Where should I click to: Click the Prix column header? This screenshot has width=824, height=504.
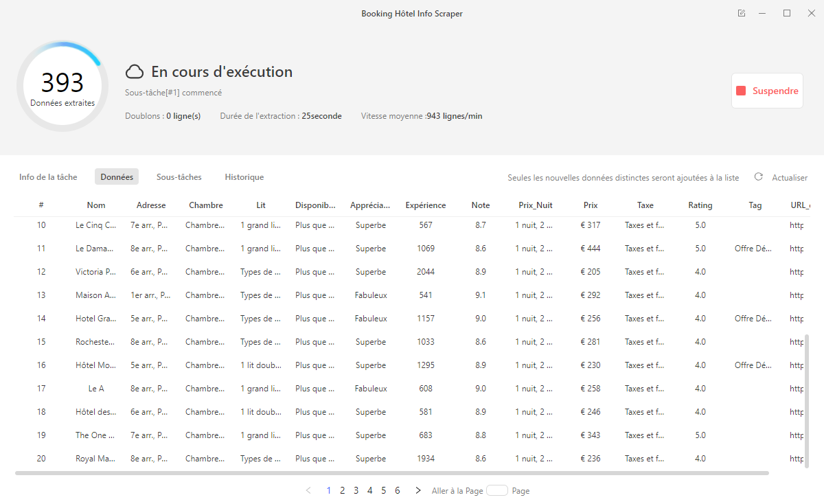tap(591, 205)
